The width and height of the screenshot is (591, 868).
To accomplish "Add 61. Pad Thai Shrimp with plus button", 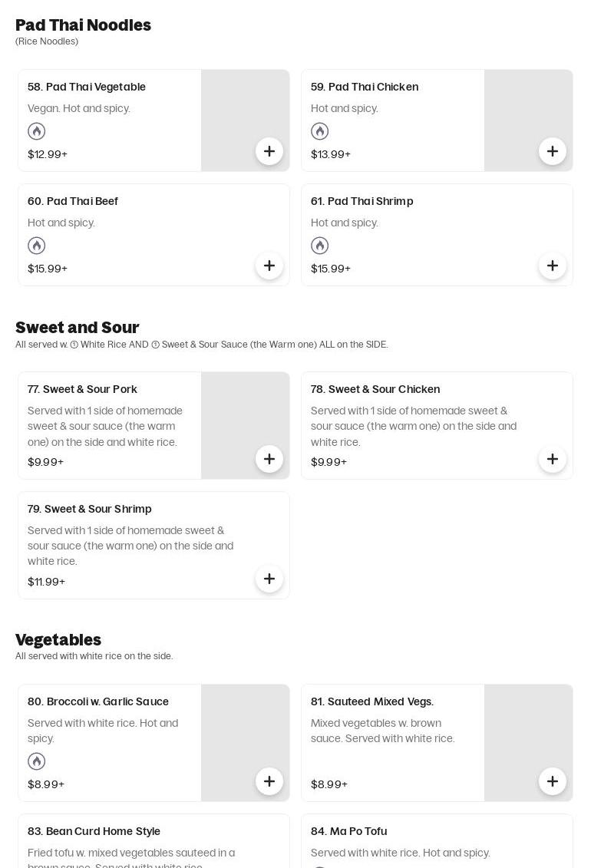I will pos(553,266).
